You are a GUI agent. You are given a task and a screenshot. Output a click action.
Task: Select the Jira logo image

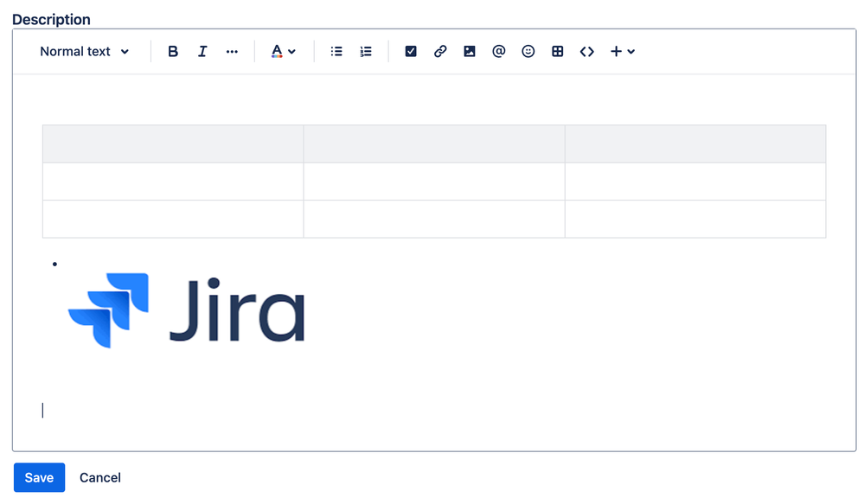click(x=186, y=310)
